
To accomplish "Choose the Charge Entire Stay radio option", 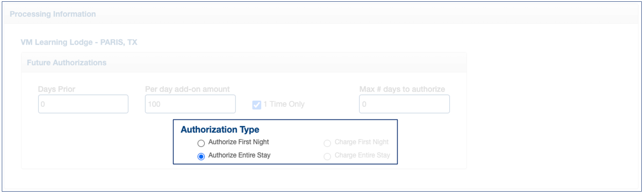I will [327, 156].
